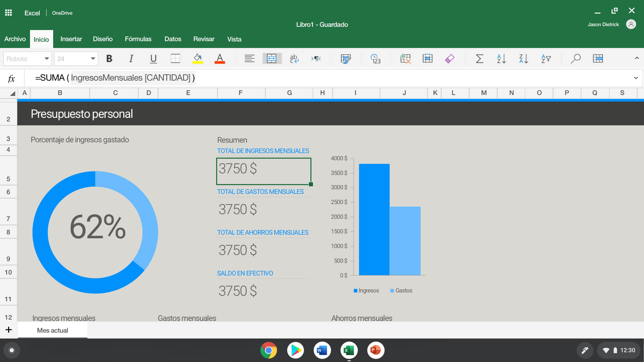Click the text direction paragraph icon
Image resolution: width=644 pixels, height=362 pixels.
coord(316,58)
